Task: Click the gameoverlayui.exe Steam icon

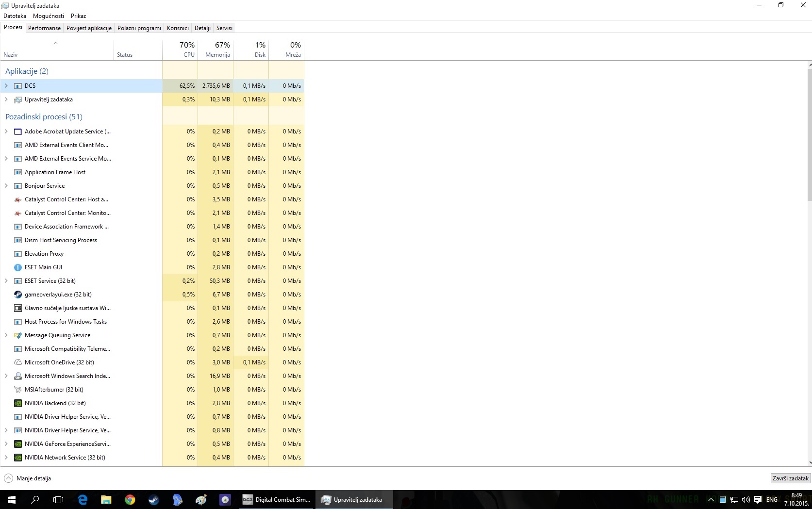Action: point(18,295)
